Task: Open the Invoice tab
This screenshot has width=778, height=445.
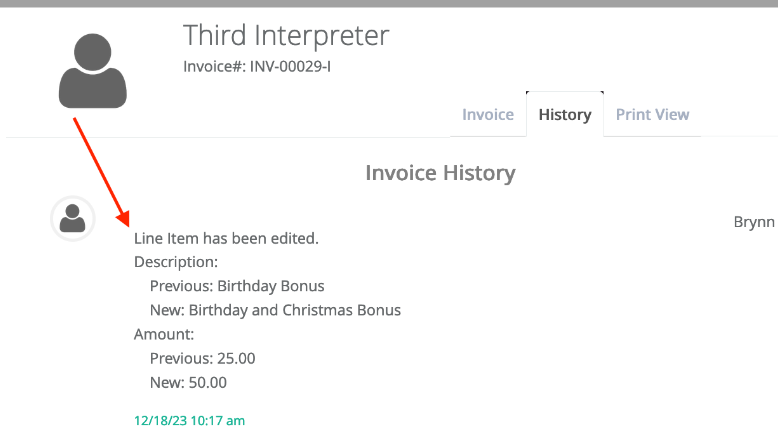Action: click(488, 115)
